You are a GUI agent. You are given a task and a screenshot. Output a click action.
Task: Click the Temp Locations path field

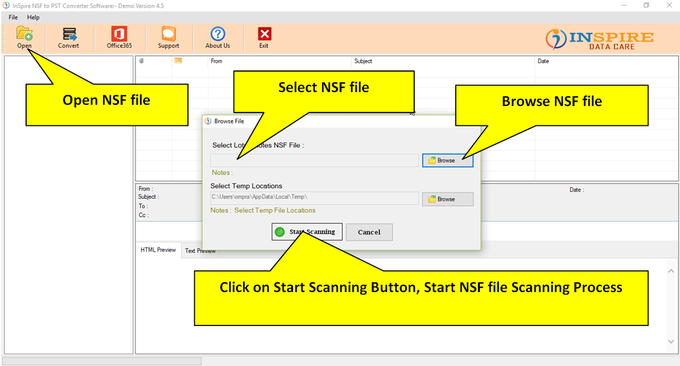click(314, 197)
